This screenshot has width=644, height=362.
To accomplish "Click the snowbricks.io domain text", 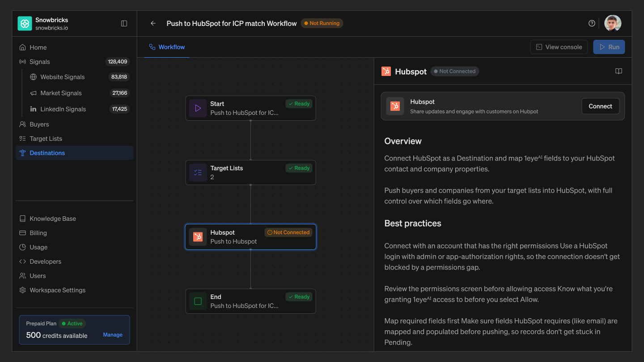I will (52, 28).
